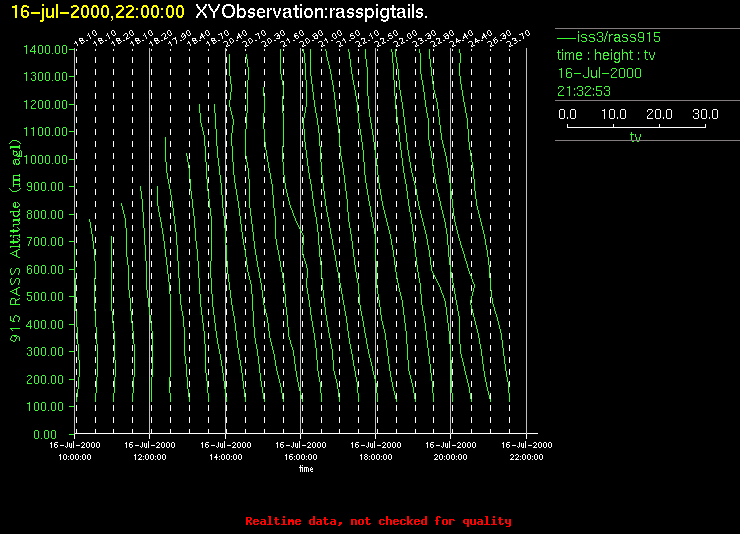The height and width of the screenshot is (534, 740).
Task: Click the XYObservation:rasspigtails. plot title
Action: (311, 12)
